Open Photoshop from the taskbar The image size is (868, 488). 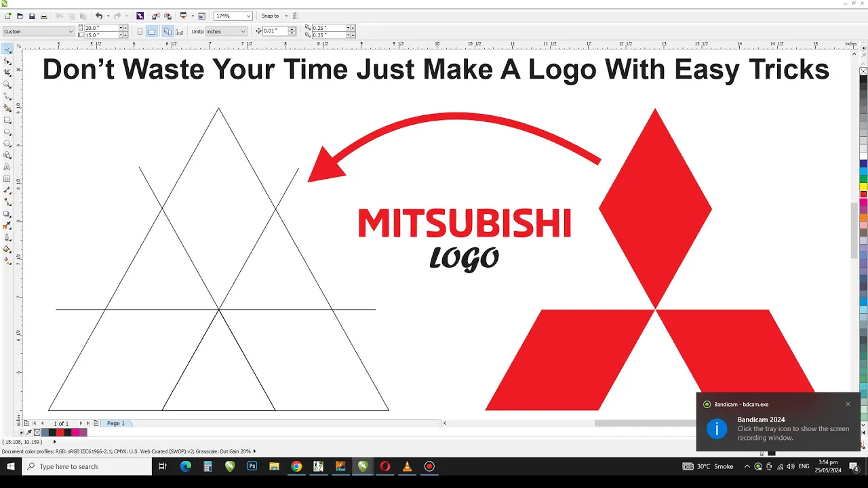coord(252,466)
